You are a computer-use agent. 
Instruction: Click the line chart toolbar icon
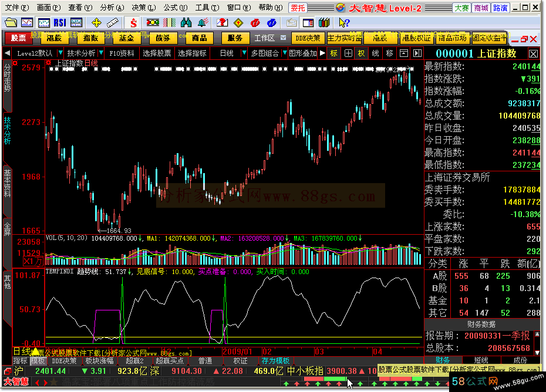[27, 23]
